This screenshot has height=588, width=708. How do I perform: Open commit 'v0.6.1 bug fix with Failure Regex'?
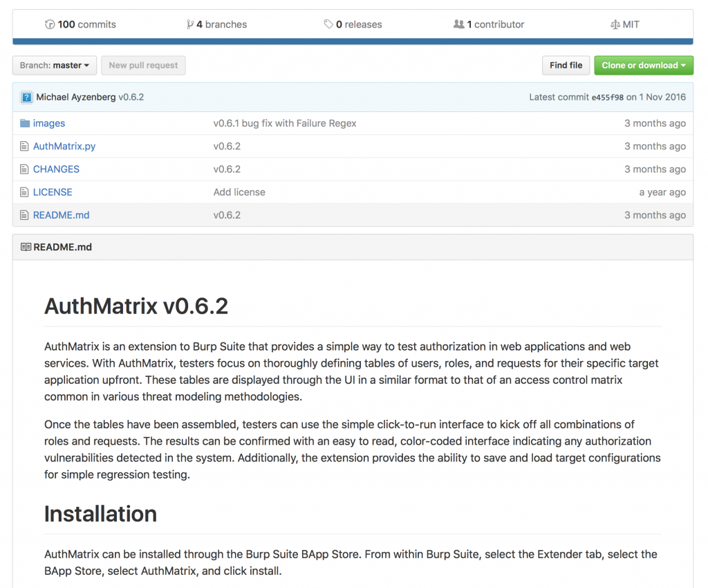coord(285,123)
